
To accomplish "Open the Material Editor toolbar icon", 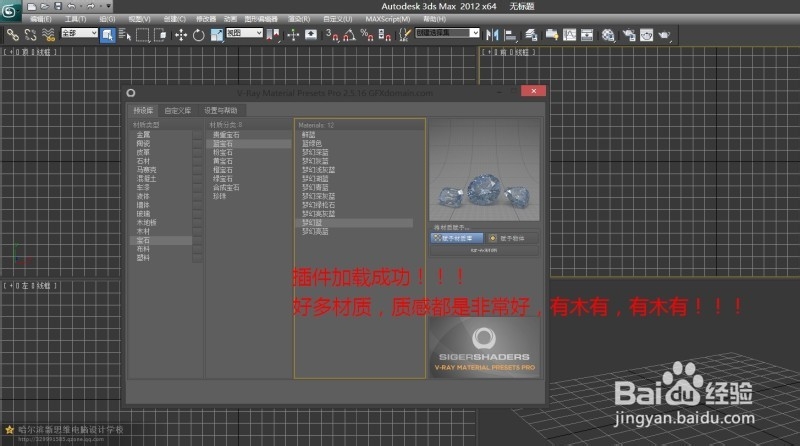I will pyautogui.click(x=608, y=34).
